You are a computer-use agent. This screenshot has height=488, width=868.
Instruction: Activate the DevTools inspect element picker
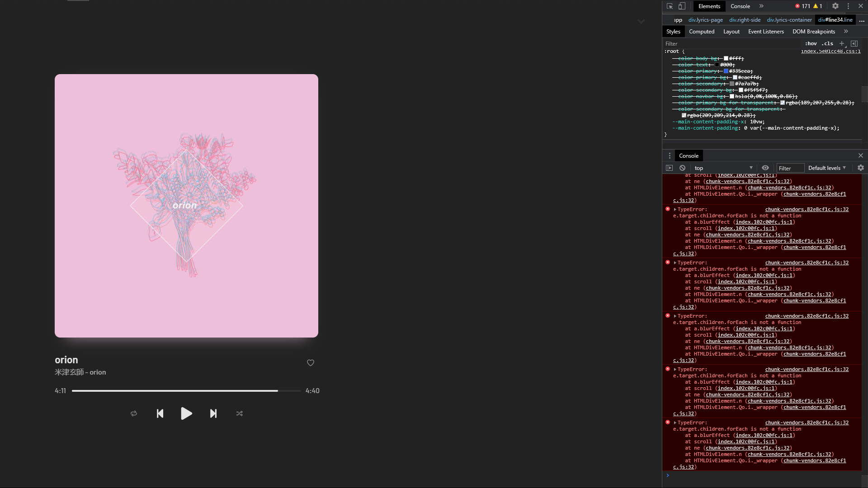(670, 6)
